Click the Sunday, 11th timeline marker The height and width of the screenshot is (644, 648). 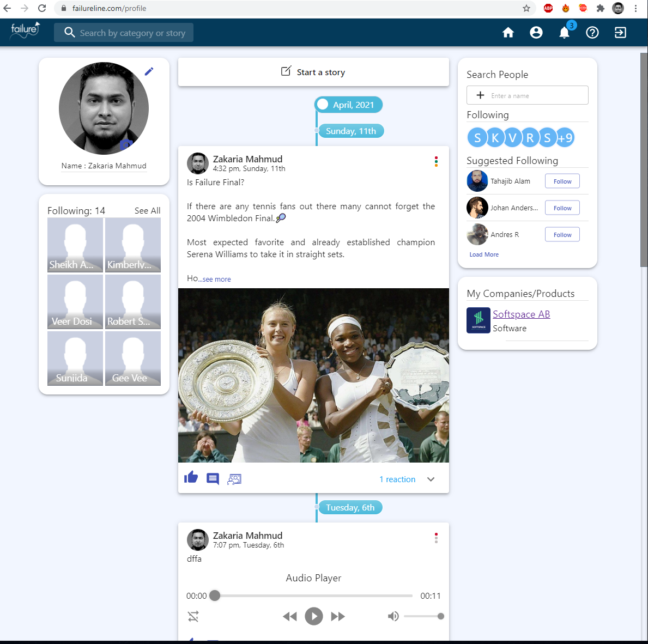[351, 131]
